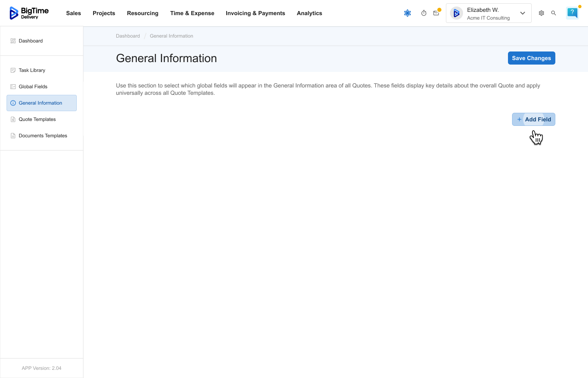This screenshot has width=588, height=378.
Task: Open the blue atom integrations icon
Action: 407,13
